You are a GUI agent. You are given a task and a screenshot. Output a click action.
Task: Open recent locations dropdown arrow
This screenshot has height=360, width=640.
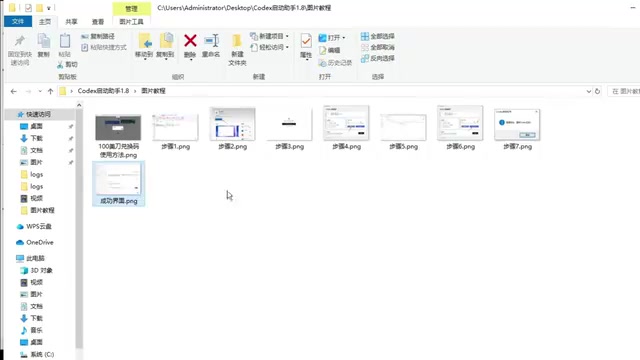[40, 91]
